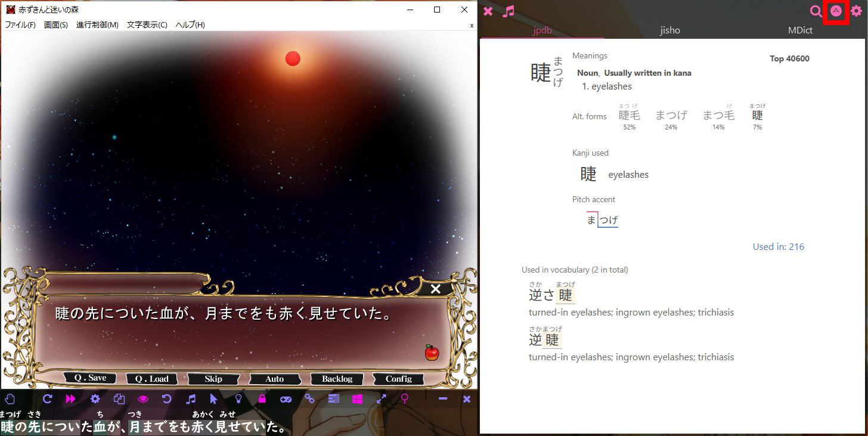Click 'Top 40600' frequency label

pyautogui.click(x=789, y=58)
